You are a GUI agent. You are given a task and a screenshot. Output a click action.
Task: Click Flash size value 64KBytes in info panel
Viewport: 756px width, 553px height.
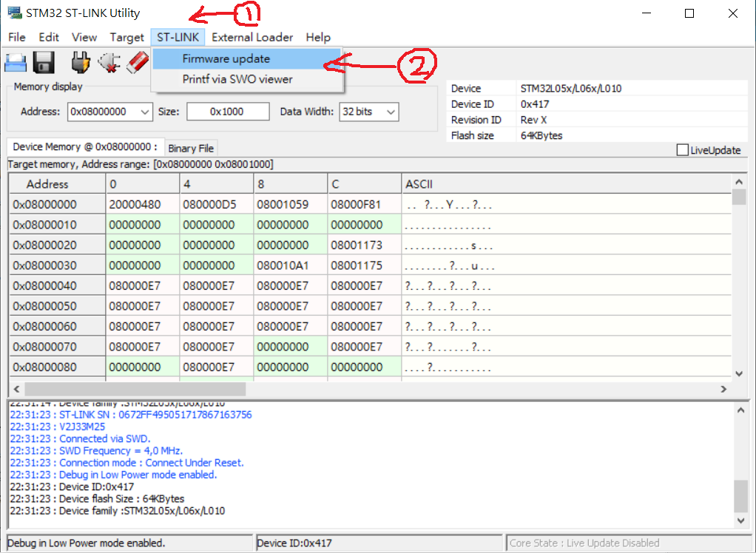click(541, 136)
